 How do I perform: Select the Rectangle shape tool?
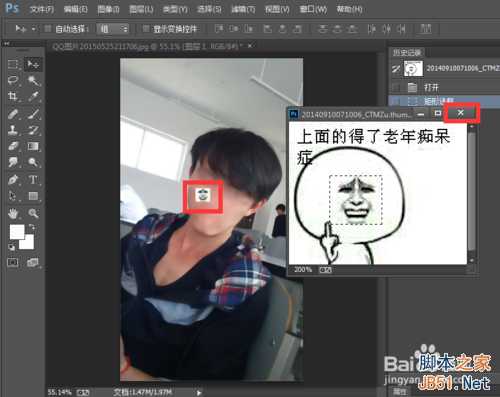[x=33, y=196]
